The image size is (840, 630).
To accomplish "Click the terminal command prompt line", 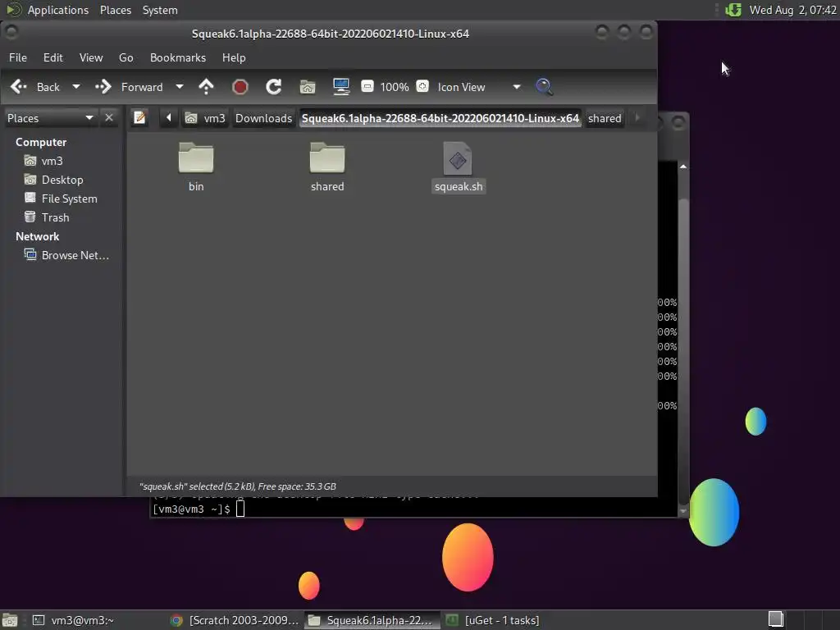I will [199, 509].
